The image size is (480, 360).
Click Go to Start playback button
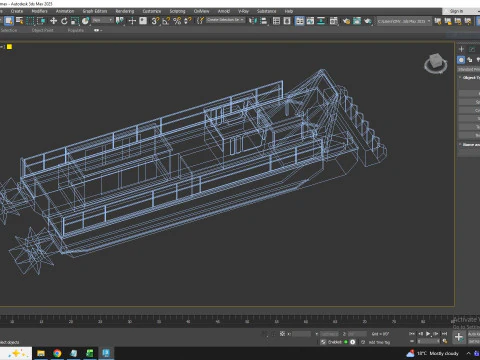(x=412, y=333)
